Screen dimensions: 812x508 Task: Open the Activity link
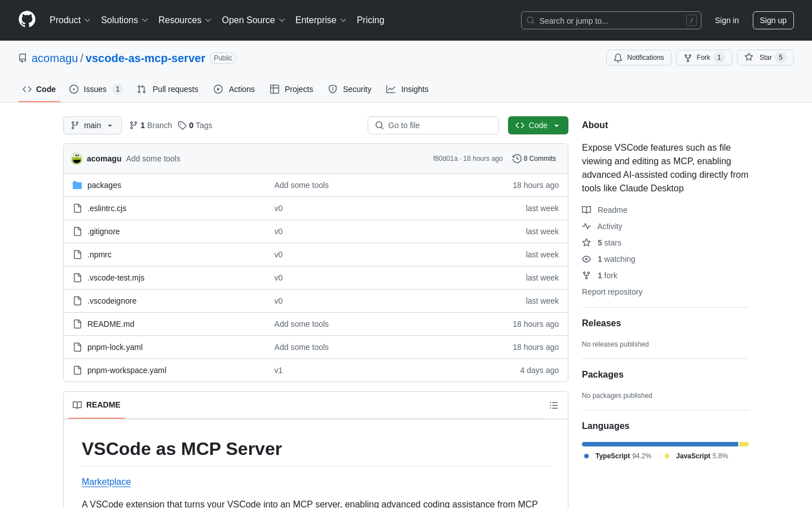pyautogui.click(x=602, y=226)
